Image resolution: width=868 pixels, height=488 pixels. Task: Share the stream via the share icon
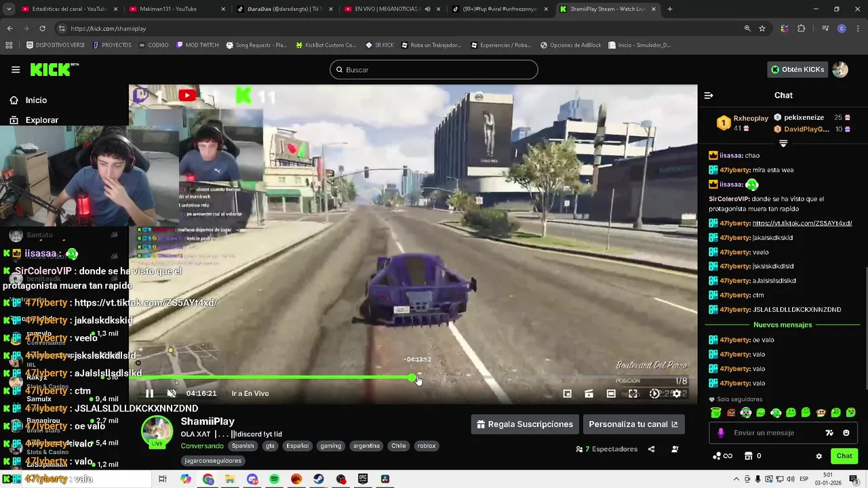click(x=652, y=449)
